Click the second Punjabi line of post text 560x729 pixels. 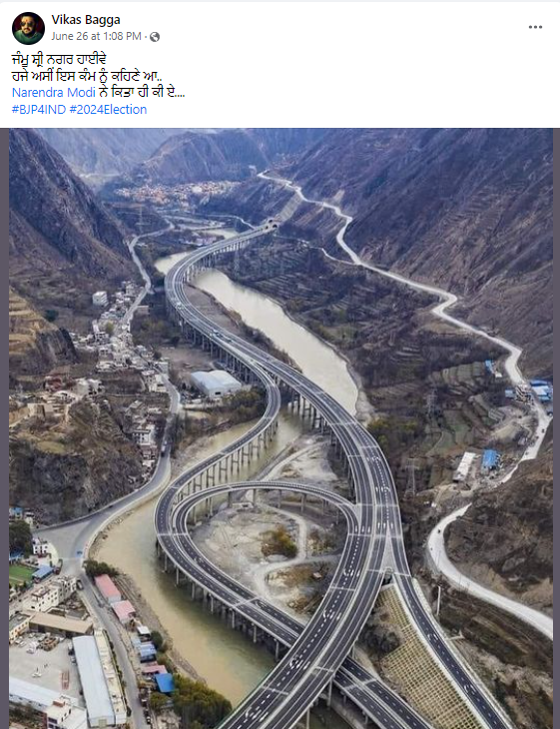[x=87, y=76]
